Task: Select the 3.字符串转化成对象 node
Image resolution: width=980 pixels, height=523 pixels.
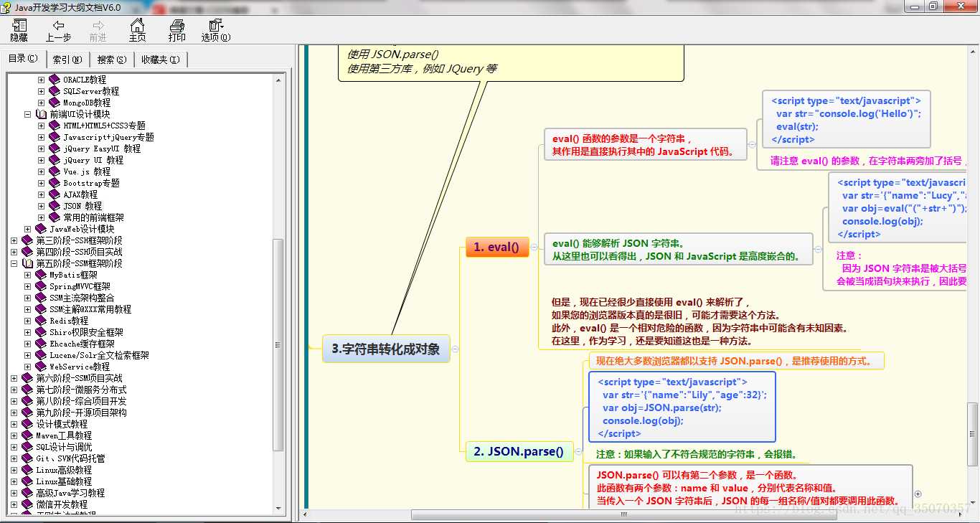Action: click(386, 349)
